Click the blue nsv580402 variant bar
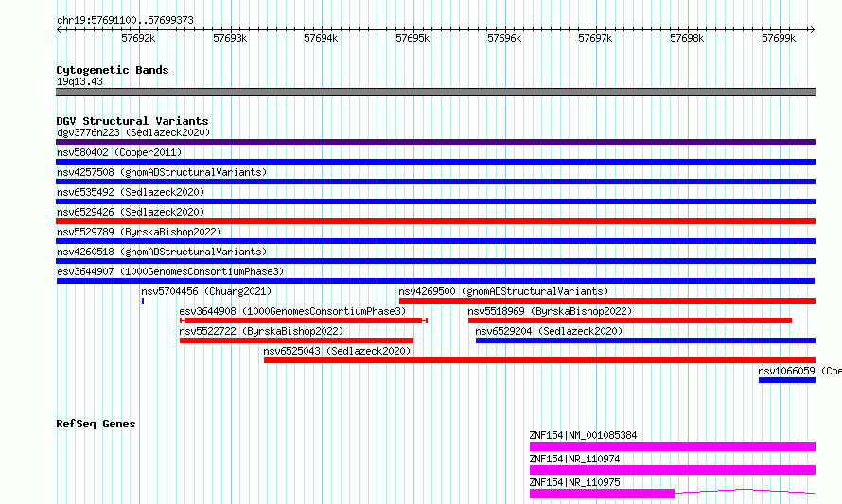 point(435,162)
